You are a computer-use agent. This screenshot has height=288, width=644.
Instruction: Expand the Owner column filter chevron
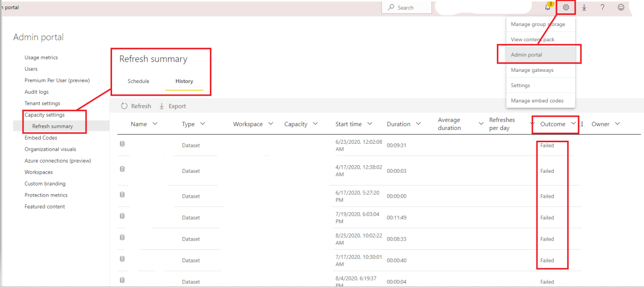[x=617, y=124]
